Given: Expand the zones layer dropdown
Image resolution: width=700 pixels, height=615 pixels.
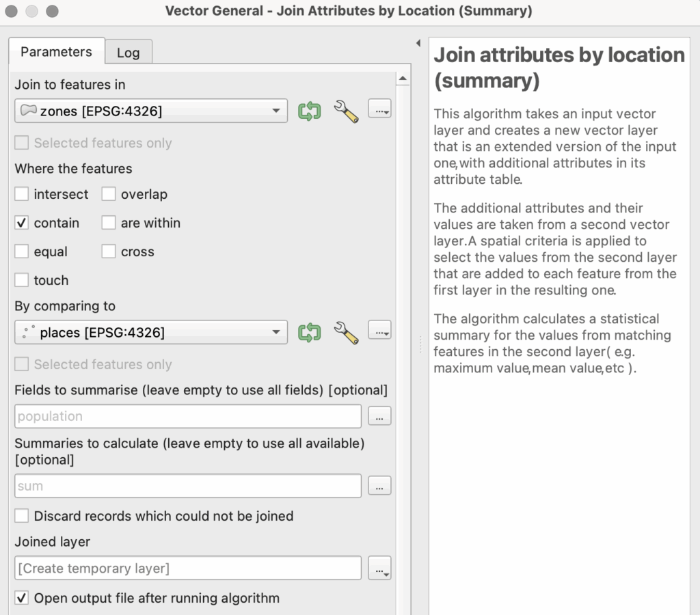Looking at the screenshot, I should [151, 111].
